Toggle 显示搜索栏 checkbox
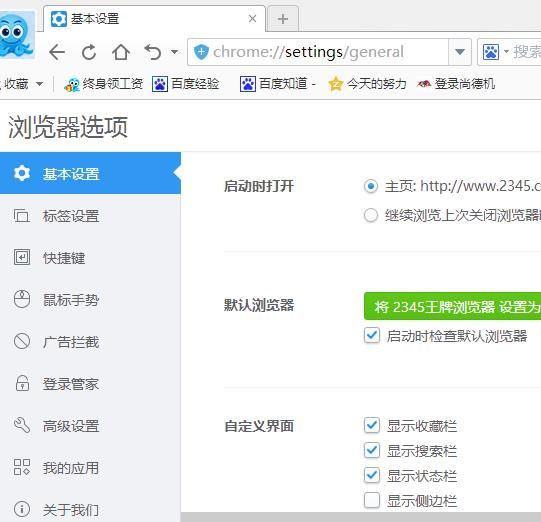The image size is (541, 522). 372,451
